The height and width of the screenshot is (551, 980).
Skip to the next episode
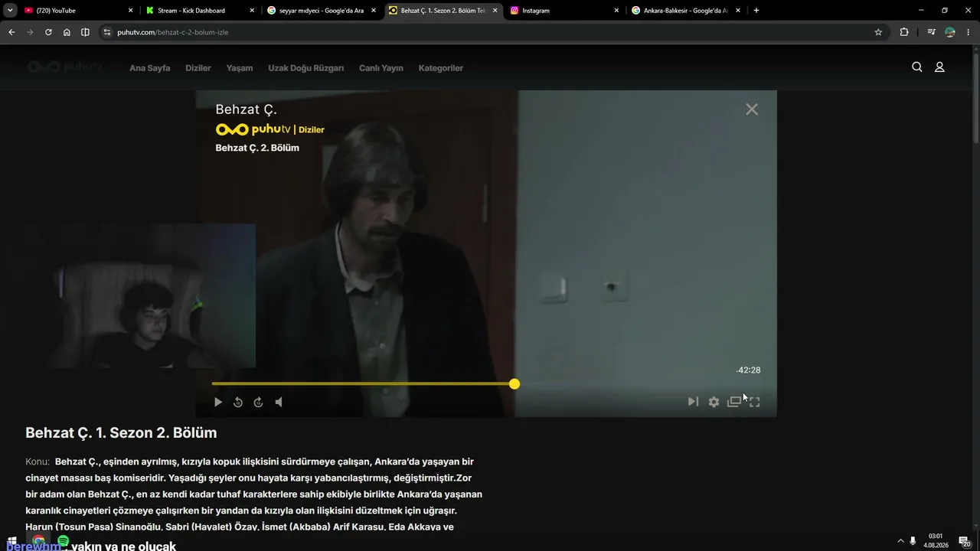(693, 402)
